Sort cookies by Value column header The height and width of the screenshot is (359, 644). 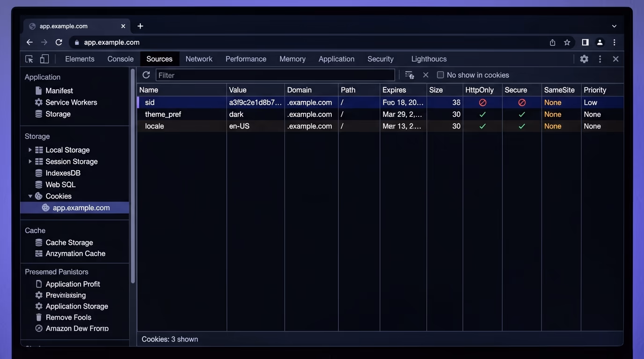[x=256, y=90]
